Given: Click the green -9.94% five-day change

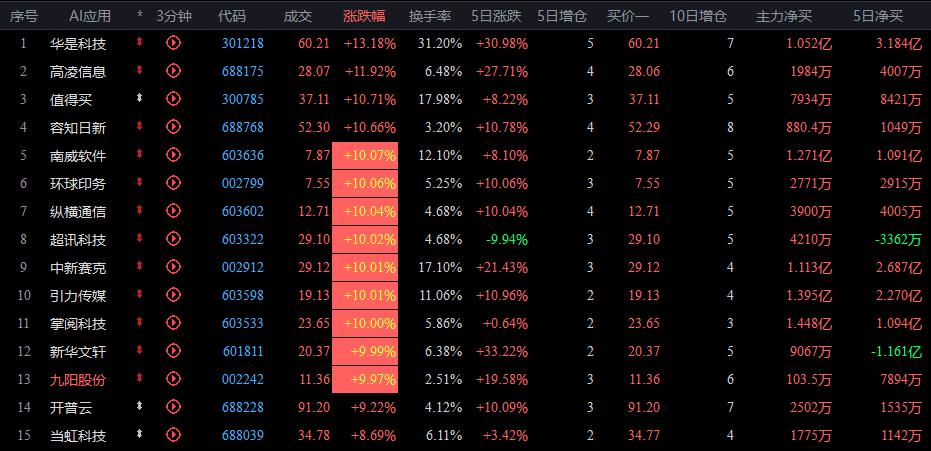Looking at the screenshot, I should point(506,240).
